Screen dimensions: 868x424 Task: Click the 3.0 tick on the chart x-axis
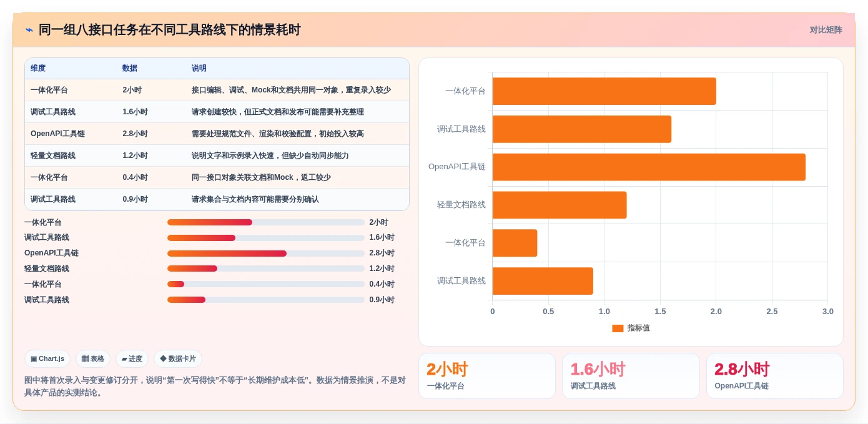tap(827, 312)
